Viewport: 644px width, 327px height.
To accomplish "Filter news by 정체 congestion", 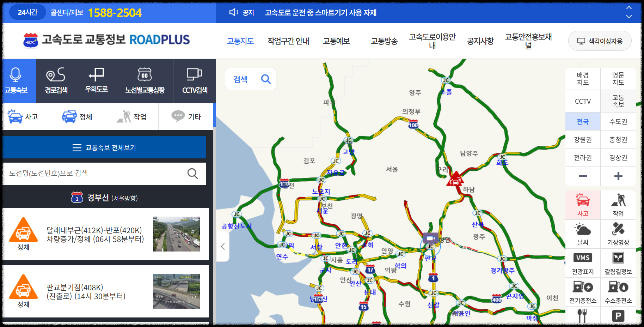I will [77, 116].
